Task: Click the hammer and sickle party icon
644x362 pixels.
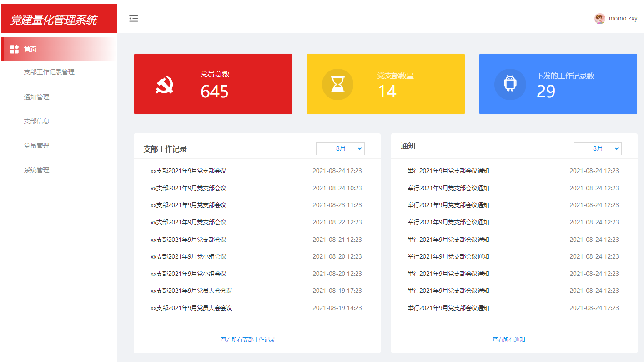Action: [165, 85]
